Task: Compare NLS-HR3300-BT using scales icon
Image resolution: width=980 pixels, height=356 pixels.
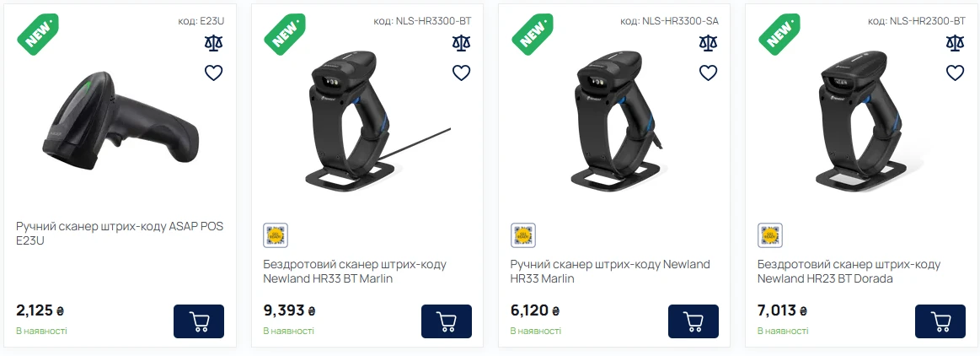Action: tap(461, 43)
